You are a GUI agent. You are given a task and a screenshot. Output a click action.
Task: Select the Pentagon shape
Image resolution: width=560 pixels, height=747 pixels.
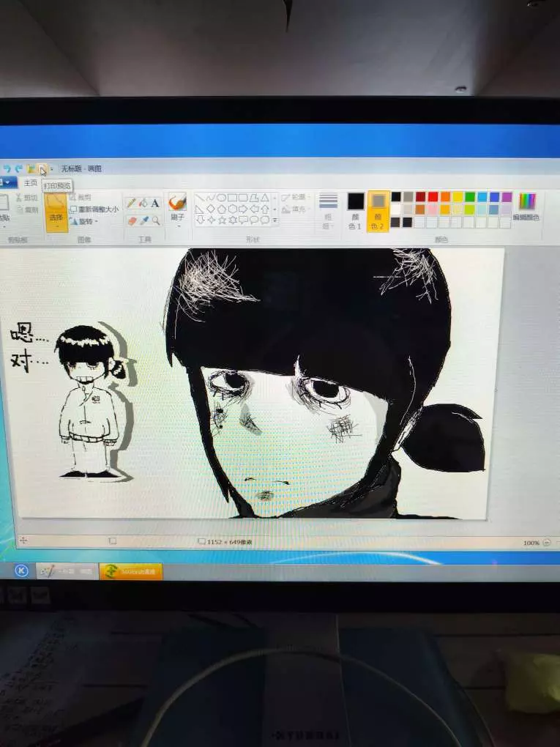click(221, 209)
